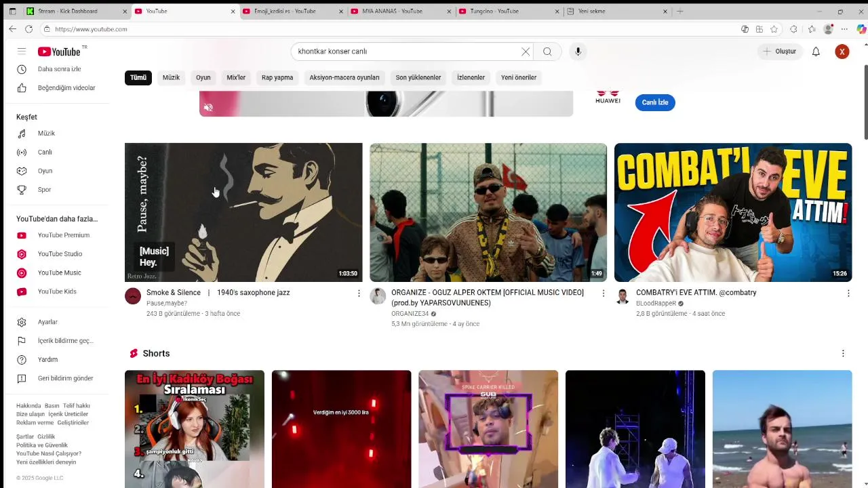Open COMBATRY'i EVE ATTIM video title
The width and height of the screenshot is (868, 488).
(x=696, y=293)
